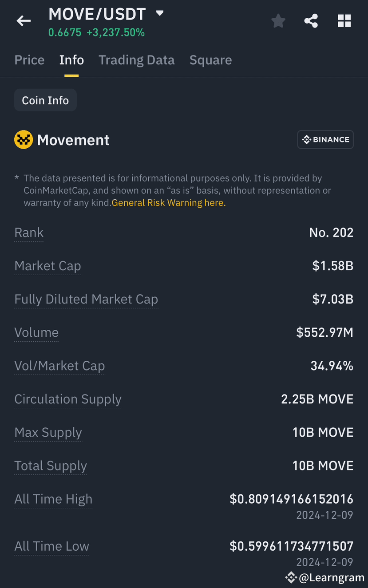Expand the Circulation Supply explanation

[x=67, y=399]
